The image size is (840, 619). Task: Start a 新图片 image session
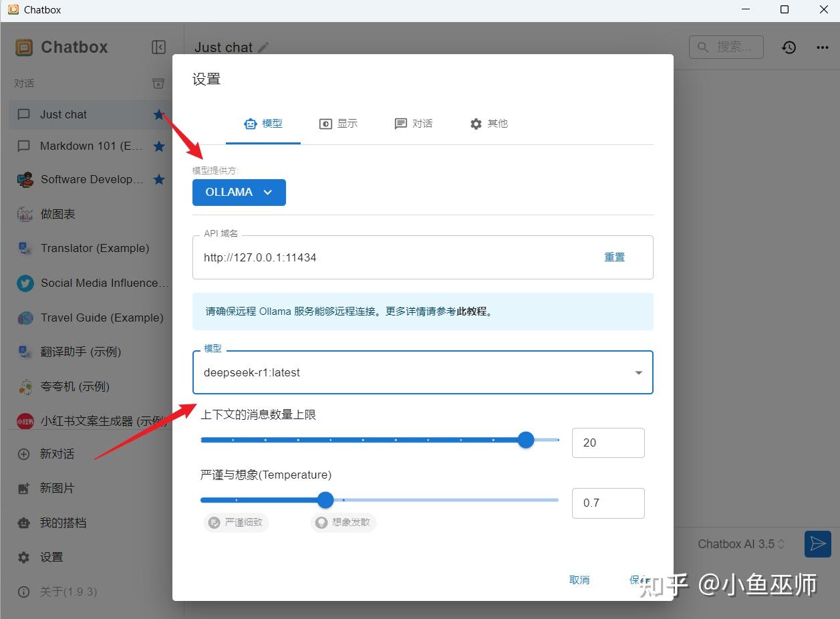click(x=59, y=488)
